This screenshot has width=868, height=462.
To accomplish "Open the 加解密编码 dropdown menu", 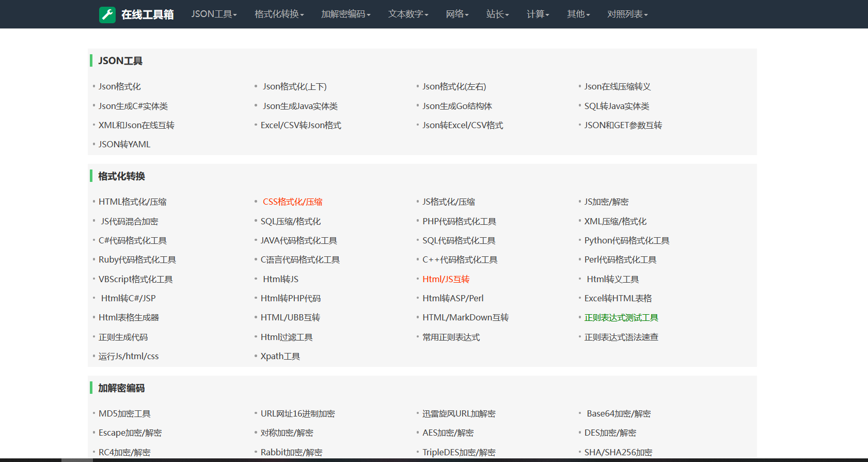I will pyautogui.click(x=345, y=14).
